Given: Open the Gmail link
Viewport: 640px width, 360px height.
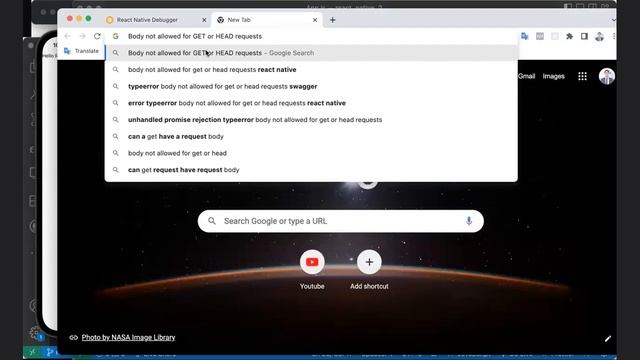Looking at the screenshot, I should 527,76.
